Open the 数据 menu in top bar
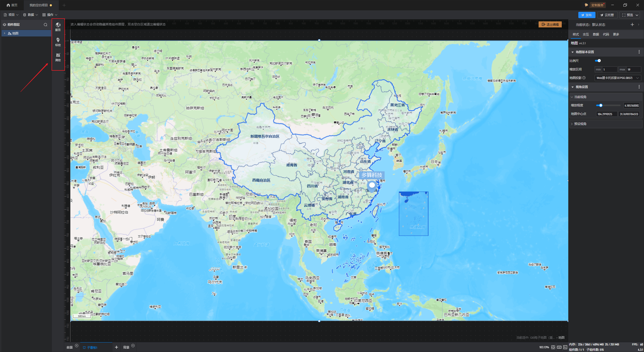Viewport: 644px width, 352px height. (x=30, y=15)
